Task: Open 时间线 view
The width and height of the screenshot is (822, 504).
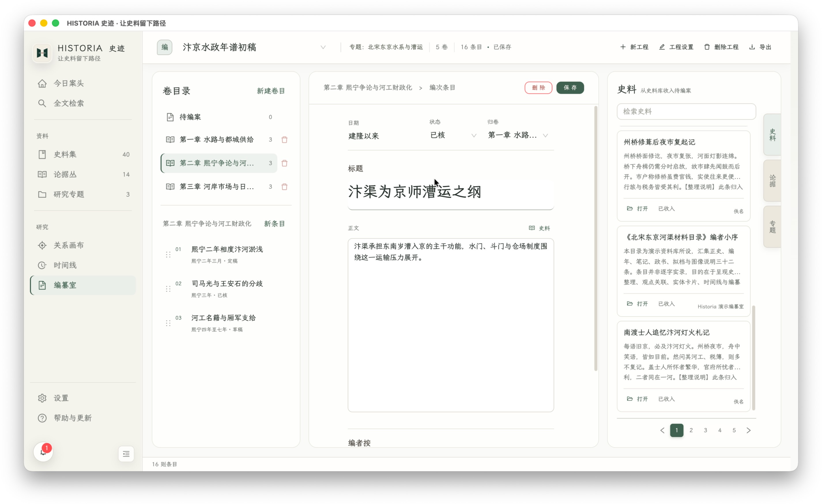Action: point(83,265)
